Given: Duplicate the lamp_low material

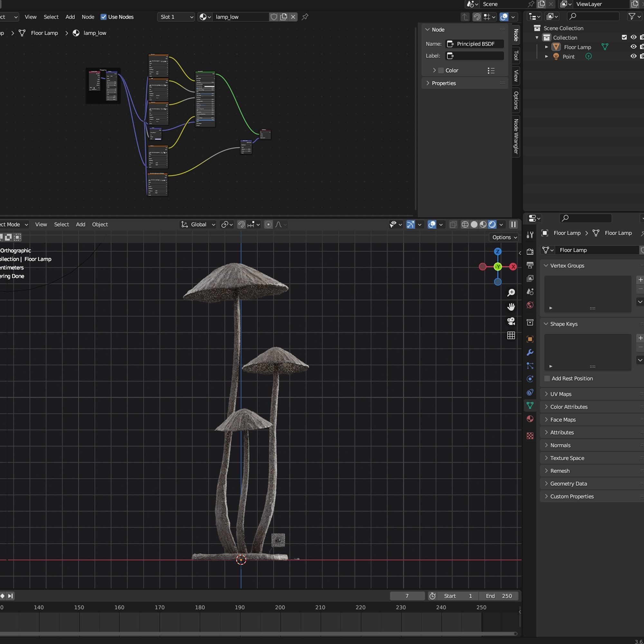Looking at the screenshot, I should [x=284, y=17].
